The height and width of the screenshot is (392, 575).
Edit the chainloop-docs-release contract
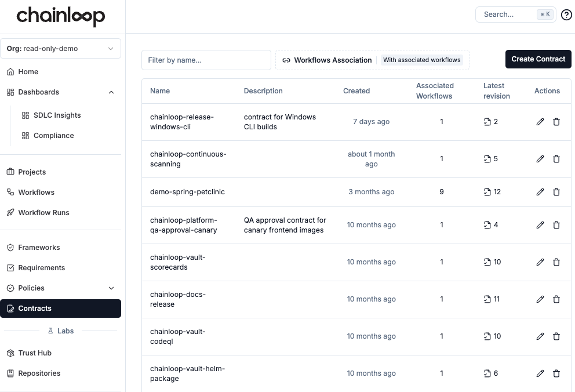(x=540, y=299)
